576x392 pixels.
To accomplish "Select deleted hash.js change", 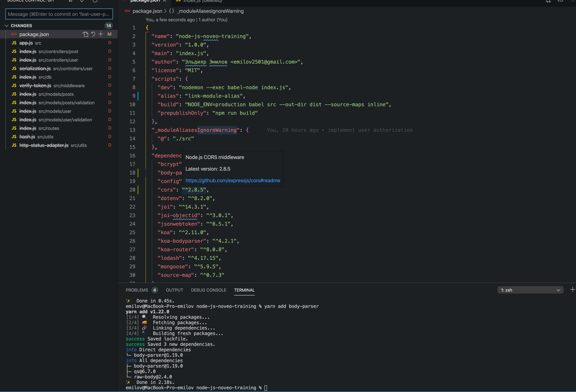I will pos(59,137).
